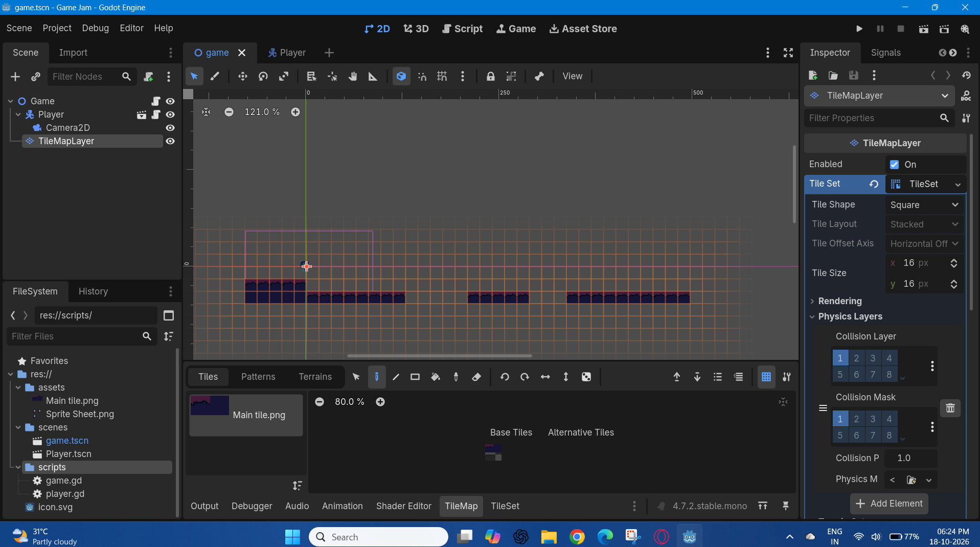Open the Debug menu

click(x=95, y=28)
